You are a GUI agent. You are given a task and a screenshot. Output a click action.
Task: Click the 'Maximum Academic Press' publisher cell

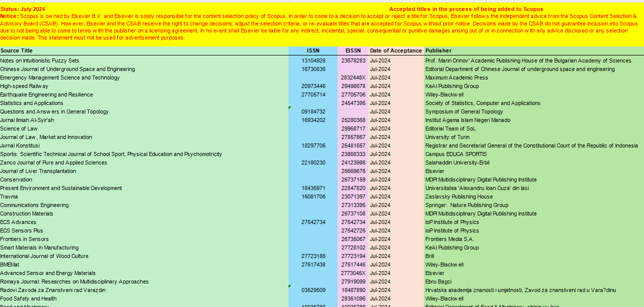point(534,77)
